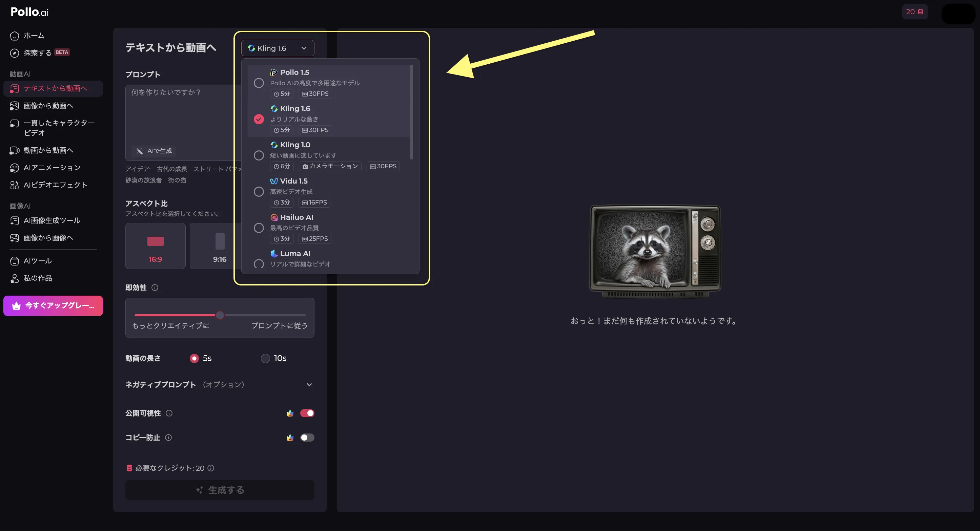The image size is (980, 531).
Task: Click the compass explore icon
Action: [15, 53]
